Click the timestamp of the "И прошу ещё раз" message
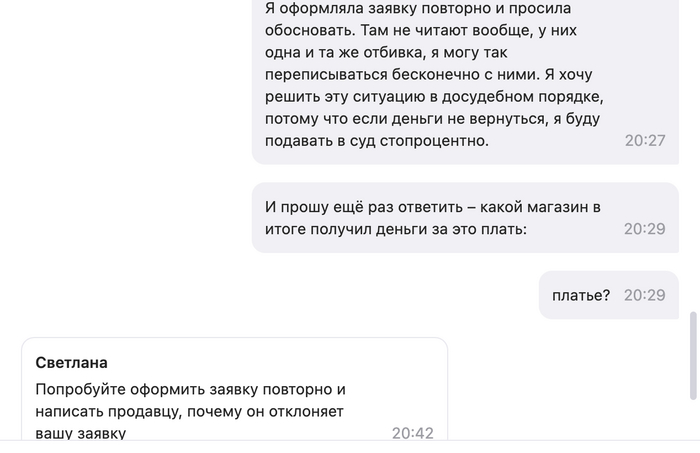Image resolution: width=700 pixels, height=453 pixels. click(645, 229)
